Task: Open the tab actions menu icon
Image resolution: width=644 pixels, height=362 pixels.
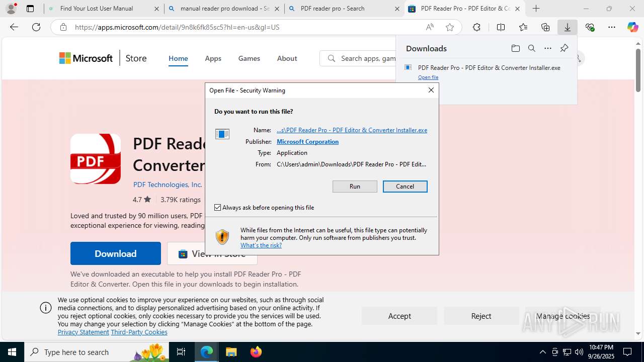Action: coord(30,9)
